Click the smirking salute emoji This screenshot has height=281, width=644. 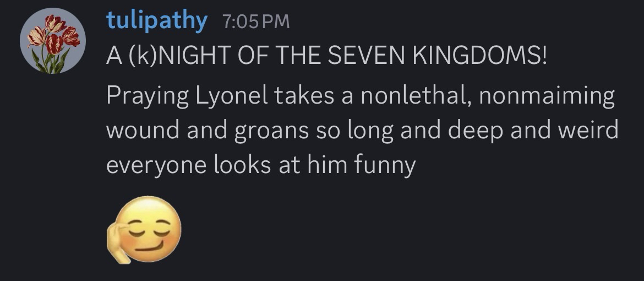pyautogui.click(x=143, y=231)
